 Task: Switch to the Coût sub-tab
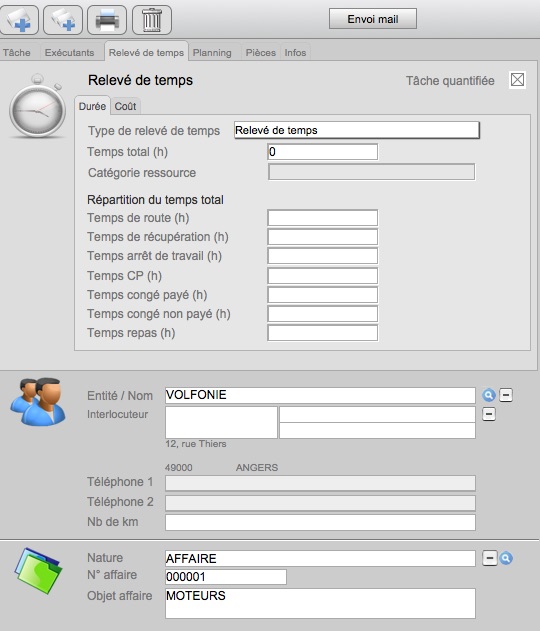point(125,106)
